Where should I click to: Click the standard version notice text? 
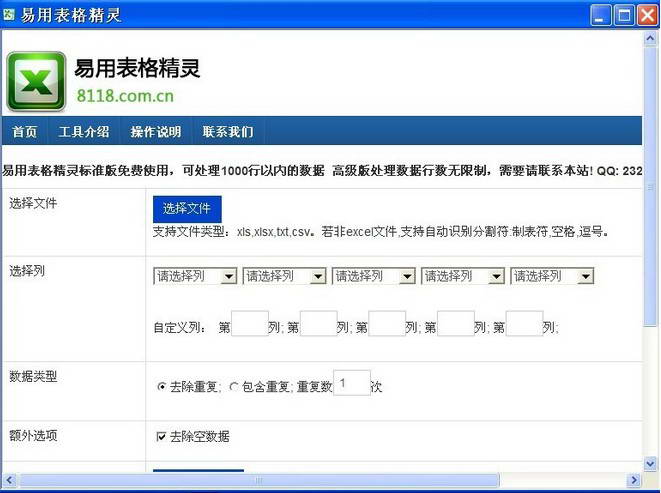click(322, 171)
